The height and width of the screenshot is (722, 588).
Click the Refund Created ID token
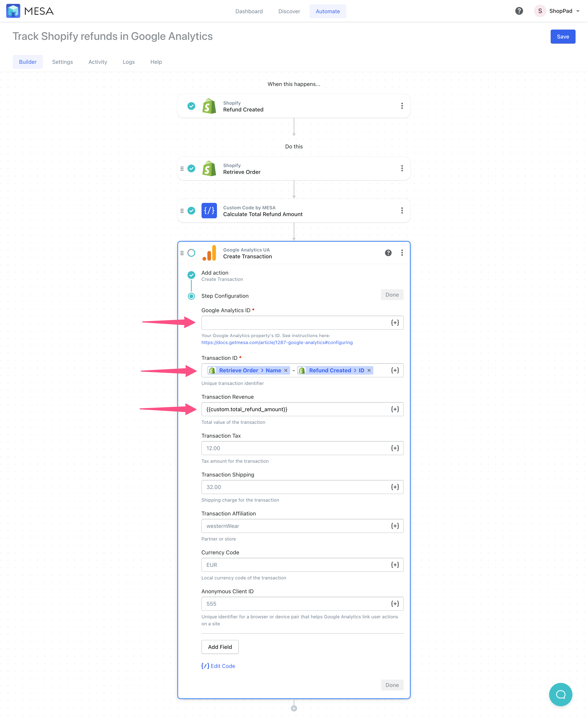335,370
